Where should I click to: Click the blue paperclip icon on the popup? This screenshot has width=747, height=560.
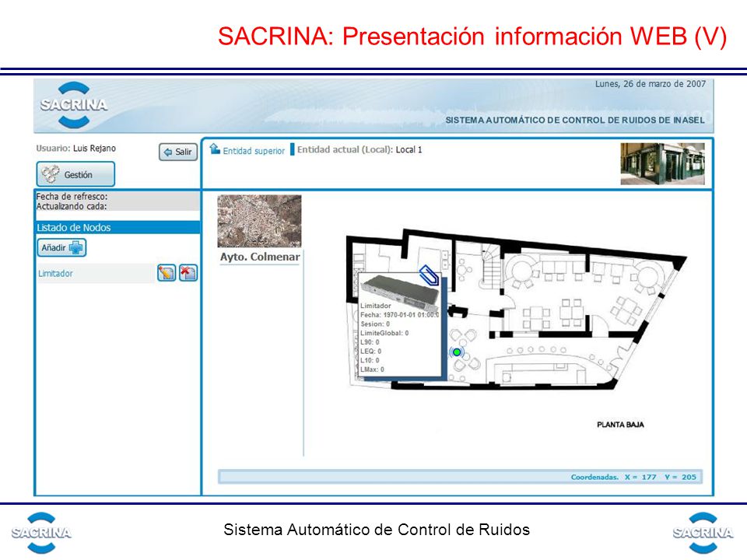point(428,275)
